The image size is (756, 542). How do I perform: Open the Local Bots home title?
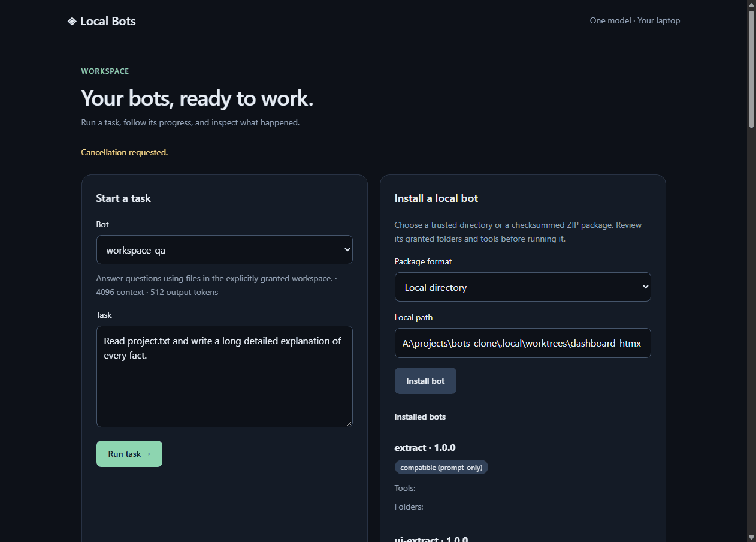point(108,21)
